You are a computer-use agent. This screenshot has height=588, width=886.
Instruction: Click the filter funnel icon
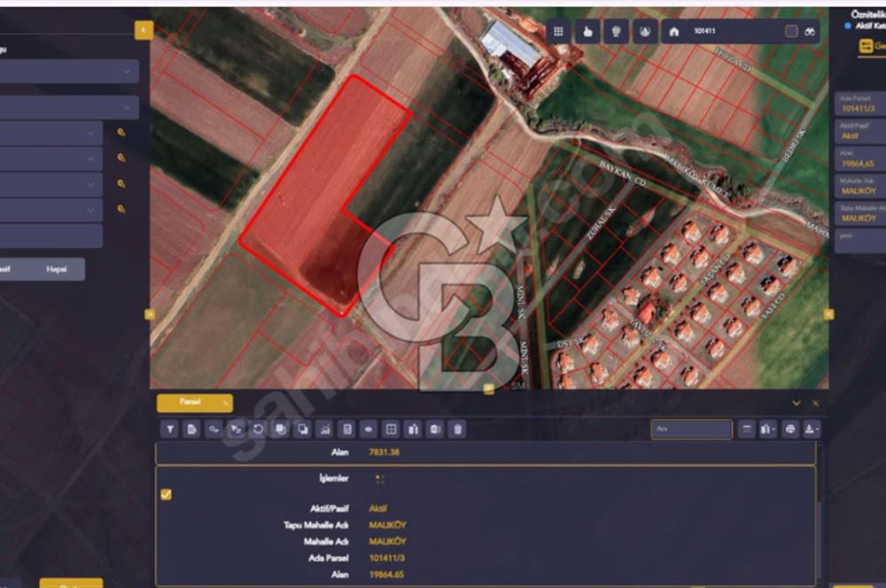(170, 429)
